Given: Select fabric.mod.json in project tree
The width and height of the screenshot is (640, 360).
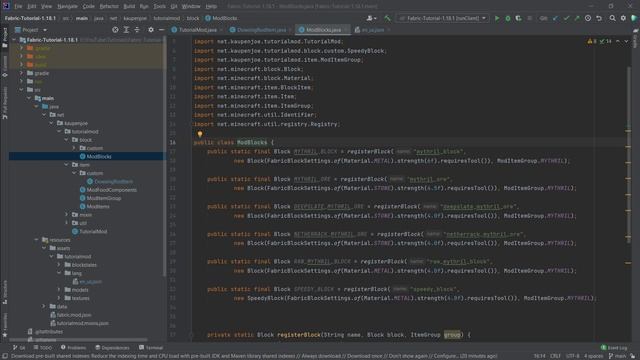Looking at the screenshot, I should [74, 315].
